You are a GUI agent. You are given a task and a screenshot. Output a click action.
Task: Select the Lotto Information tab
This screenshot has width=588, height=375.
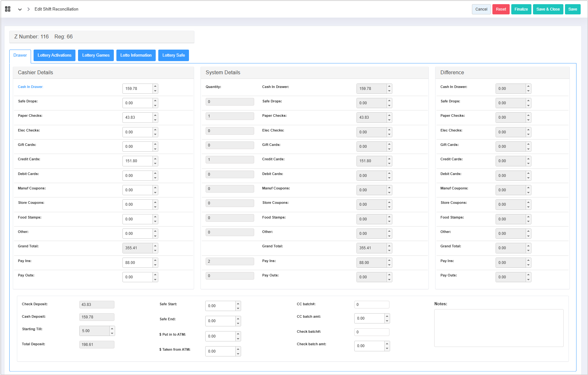click(x=136, y=55)
